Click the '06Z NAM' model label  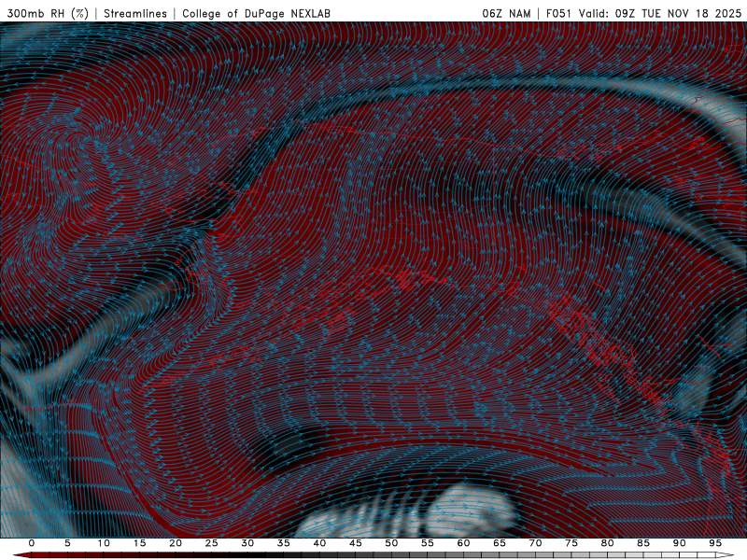tap(506, 14)
